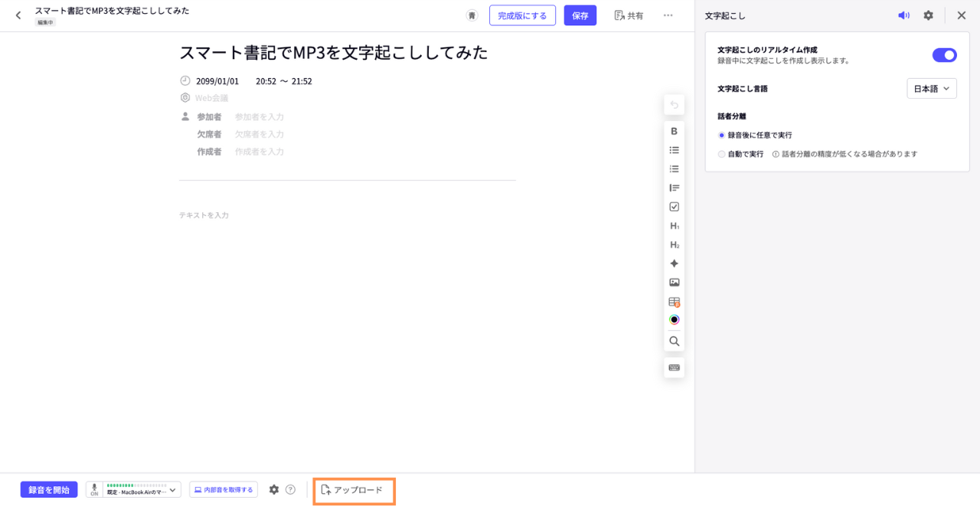This screenshot has height=513, width=980.
Task: Click the AI sparkle icon in toolbar
Action: coord(674,263)
